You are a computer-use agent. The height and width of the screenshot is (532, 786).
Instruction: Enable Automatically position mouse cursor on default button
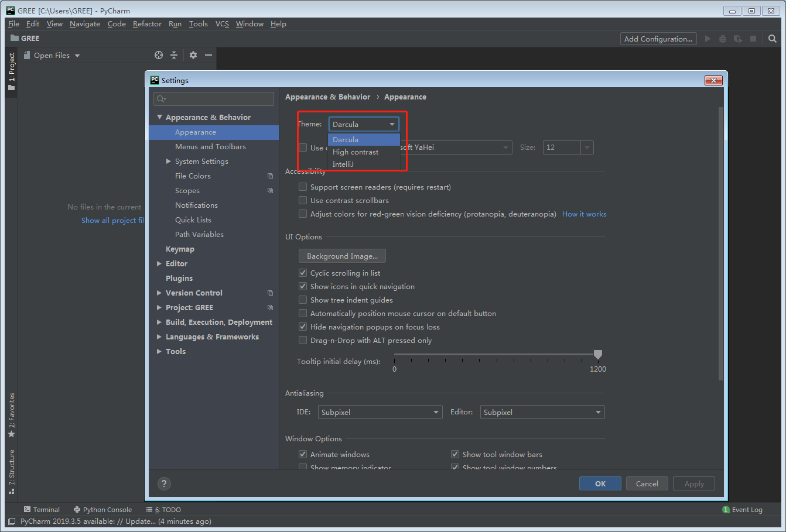[303, 313]
